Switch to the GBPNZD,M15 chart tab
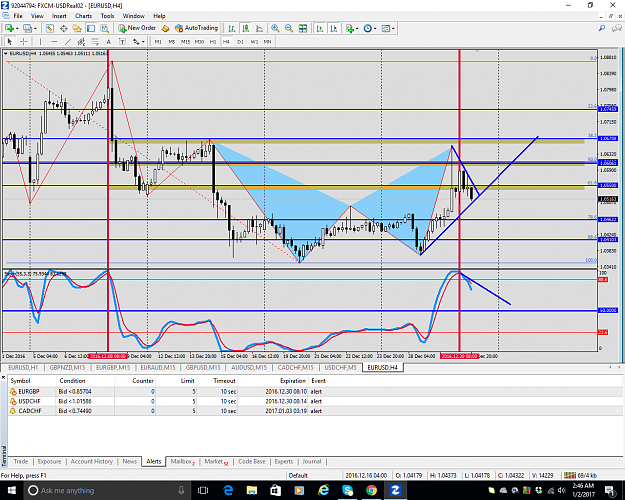This screenshot has height=500, width=625. coord(67,367)
